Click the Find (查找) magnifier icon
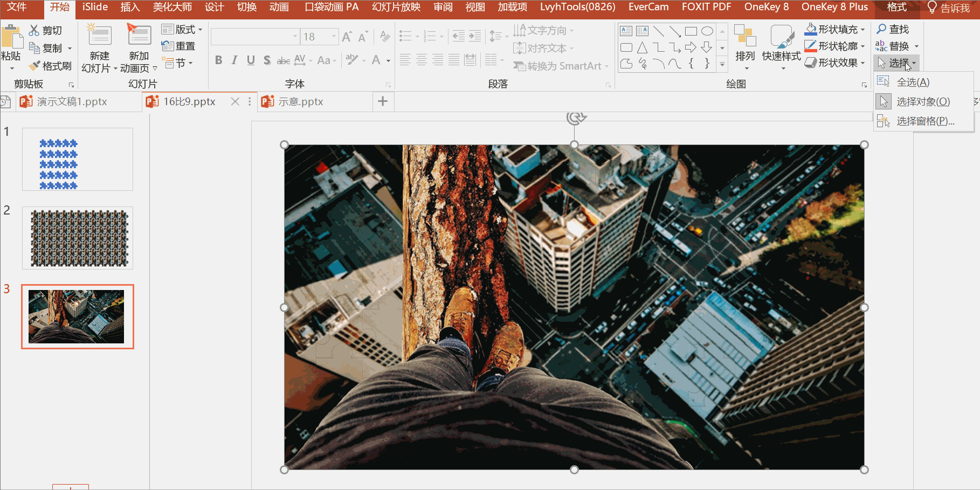Screen dimensions: 980x490 [882, 29]
